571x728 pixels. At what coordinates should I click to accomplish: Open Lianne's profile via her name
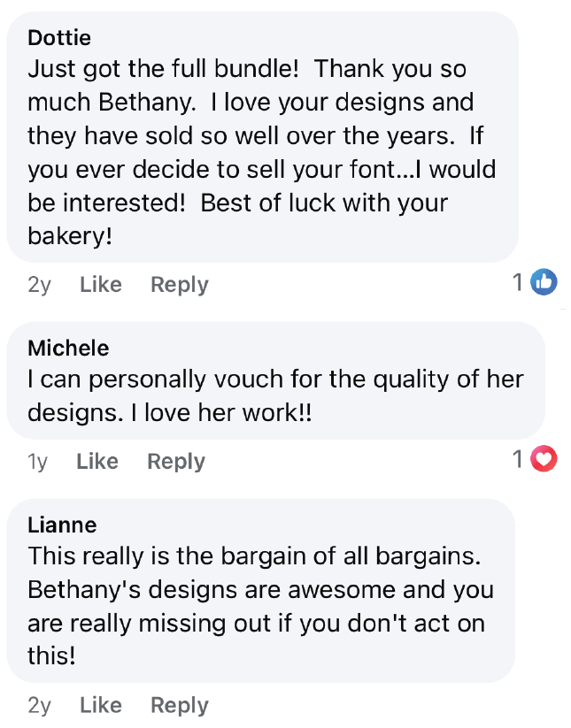(x=62, y=525)
